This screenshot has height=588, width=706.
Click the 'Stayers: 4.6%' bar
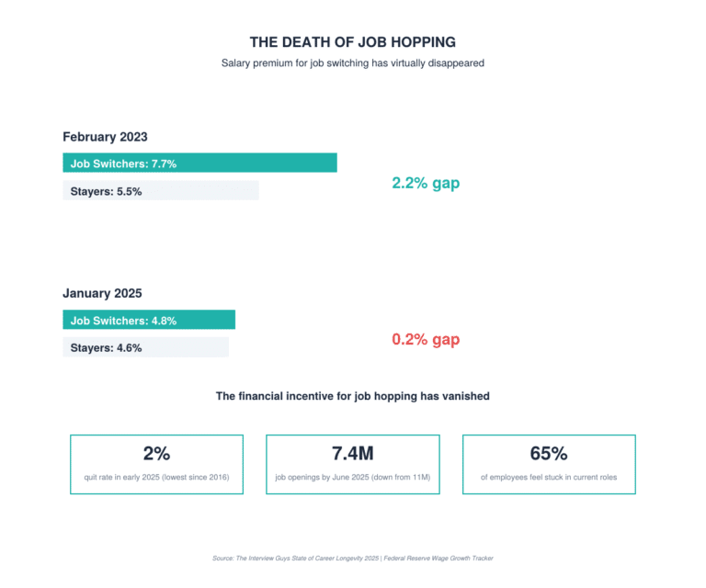[145, 348]
